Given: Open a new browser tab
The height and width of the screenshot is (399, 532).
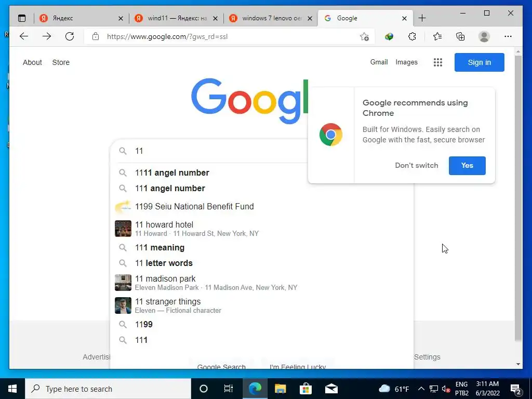Looking at the screenshot, I should [x=422, y=18].
